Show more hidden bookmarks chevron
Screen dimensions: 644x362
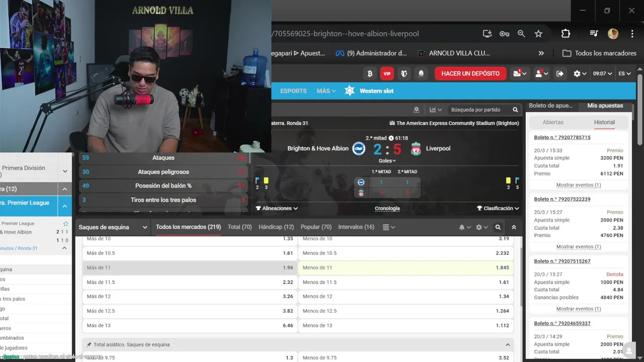[x=541, y=53]
